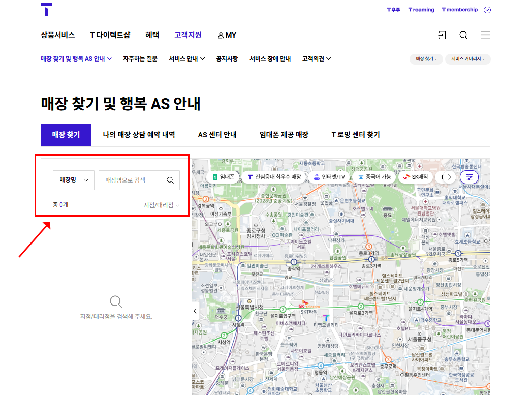Collapse the search panel with the left arrow on the map
The width and height of the screenshot is (532, 395).
[x=195, y=310]
